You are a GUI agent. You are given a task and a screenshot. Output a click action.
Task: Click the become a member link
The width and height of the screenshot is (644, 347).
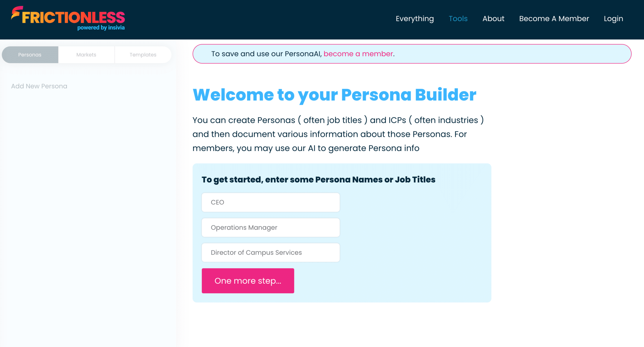(358, 54)
